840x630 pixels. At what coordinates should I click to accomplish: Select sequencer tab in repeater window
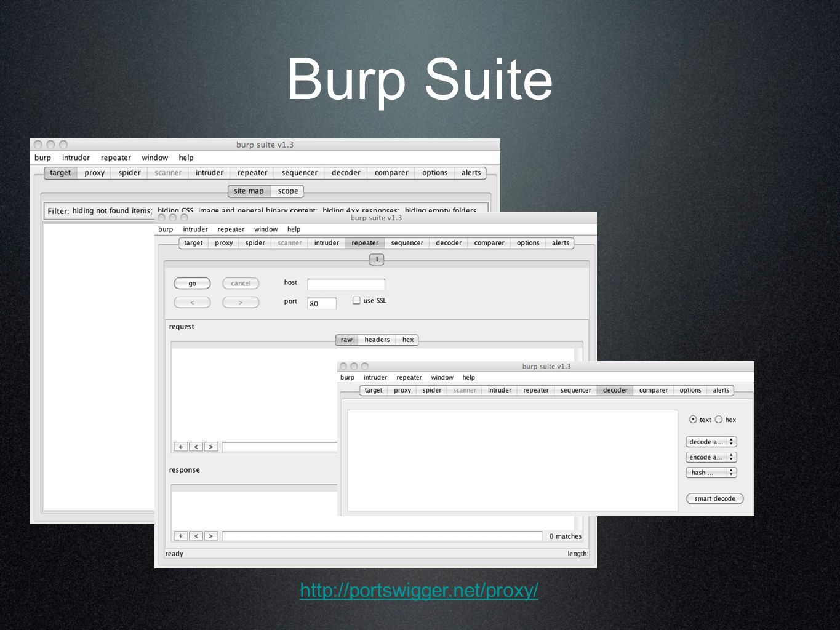407,243
